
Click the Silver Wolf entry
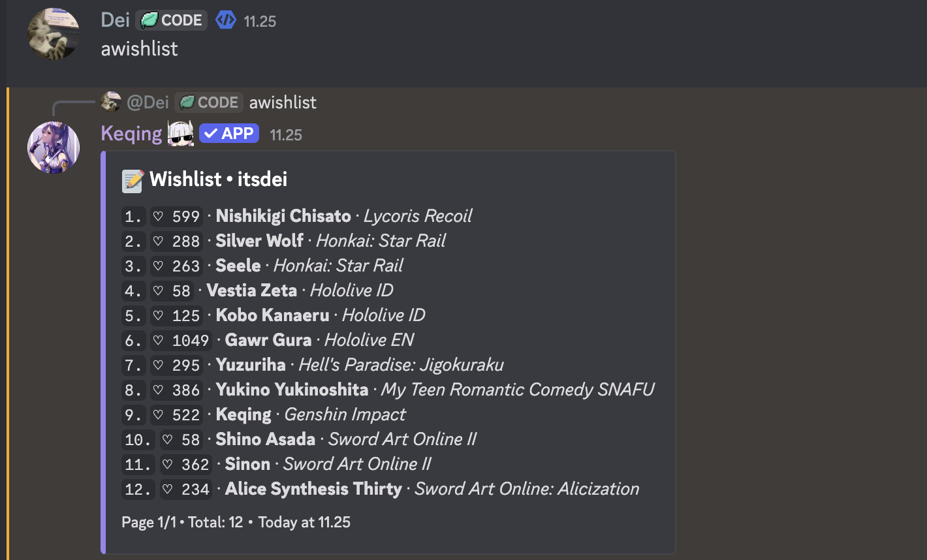click(259, 241)
